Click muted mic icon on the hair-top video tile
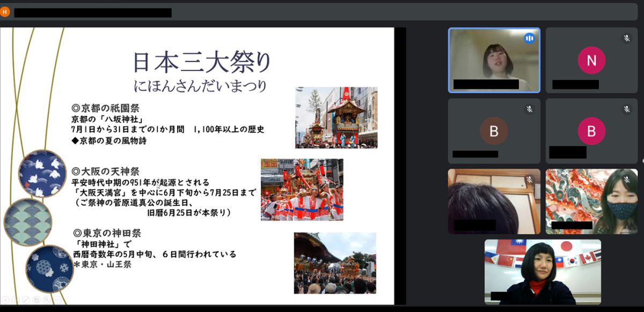The width and height of the screenshot is (644, 312). (x=529, y=179)
